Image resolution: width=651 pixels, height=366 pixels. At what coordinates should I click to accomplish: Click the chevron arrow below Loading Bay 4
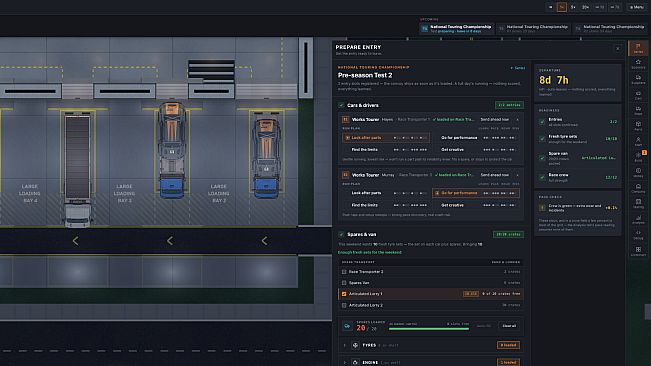75,241
